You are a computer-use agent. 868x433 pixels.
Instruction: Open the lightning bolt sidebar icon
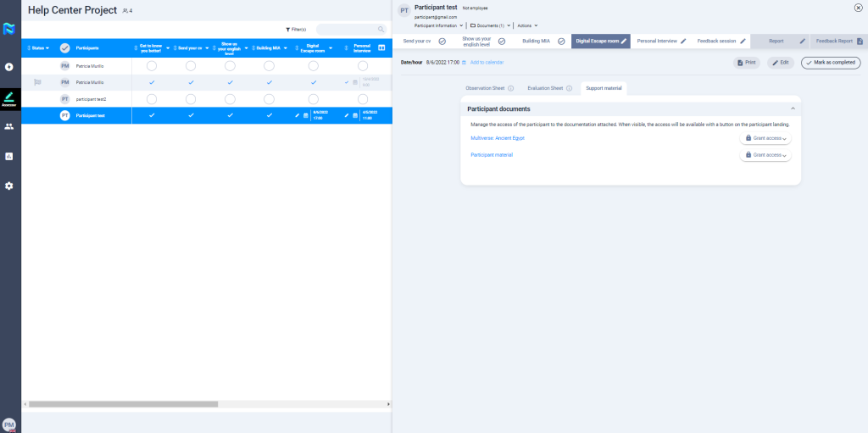[x=8, y=66]
